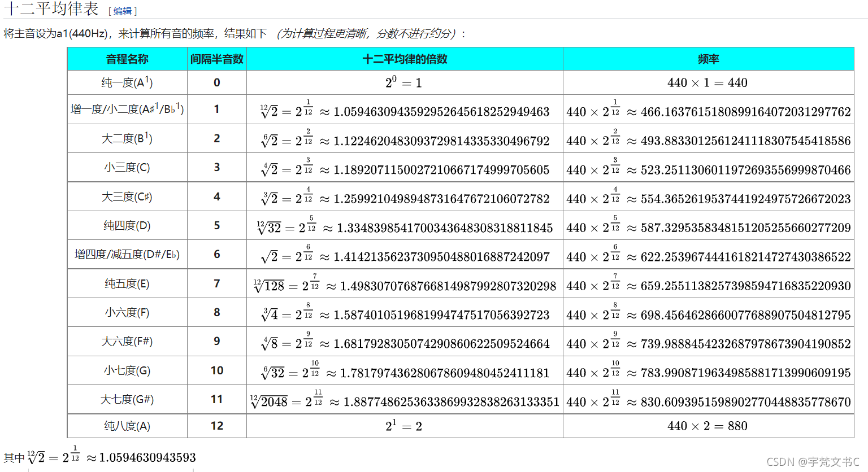Viewport: 868px width, 472px height.
Task: Click the 739.9888454232687 frequency value
Action: coord(746,344)
